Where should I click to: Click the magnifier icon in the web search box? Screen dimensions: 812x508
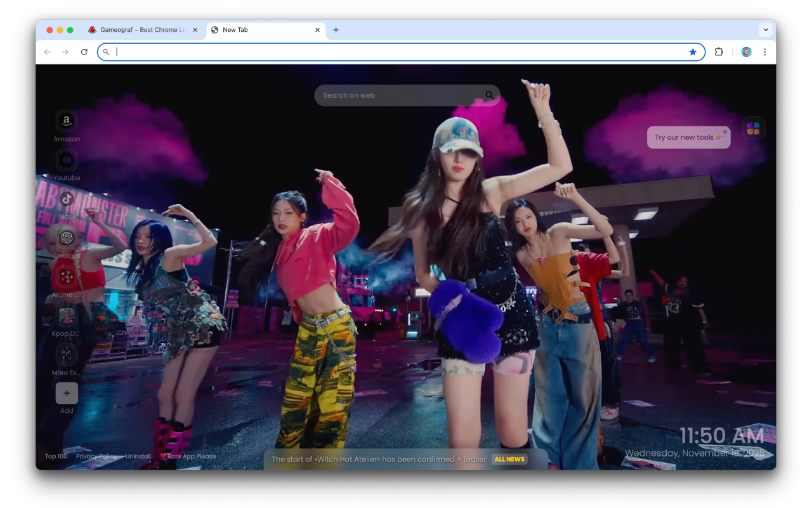click(490, 95)
